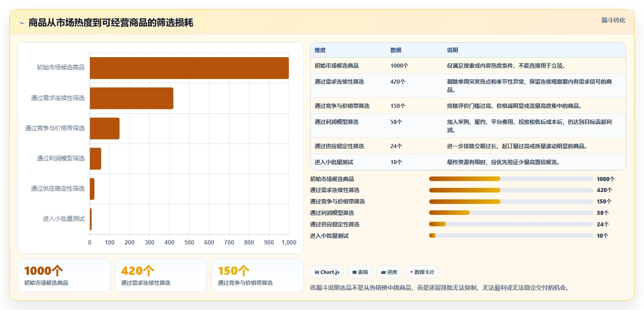Click the 通过需求连续性筛选 label on chart axis

(58, 98)
